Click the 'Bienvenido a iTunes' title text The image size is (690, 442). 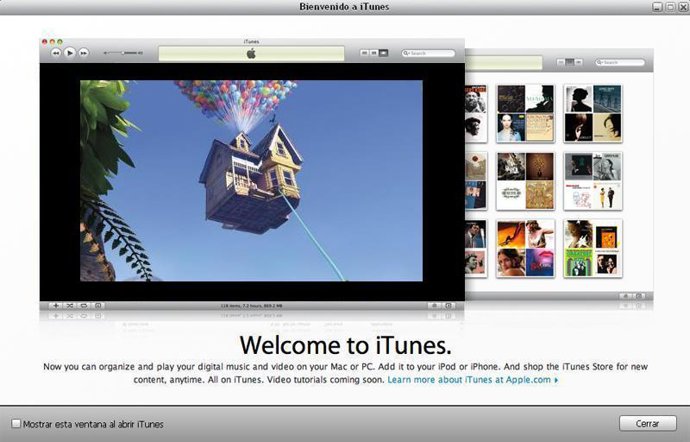pyautogui.click(x=344, y=7)
